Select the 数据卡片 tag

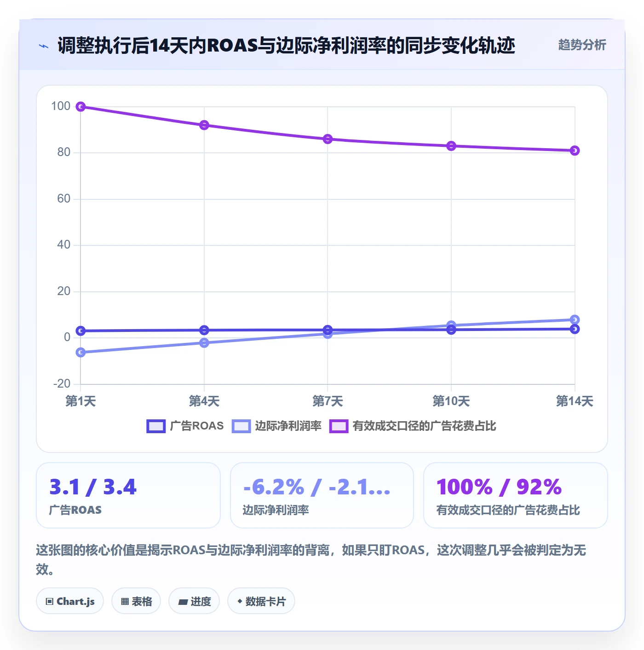click(261, 601)
